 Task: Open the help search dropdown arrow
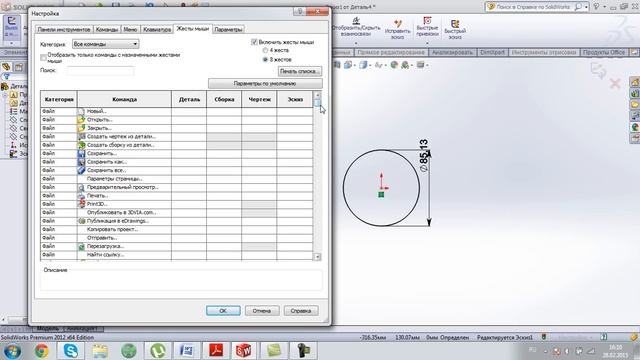coord(586,7)
